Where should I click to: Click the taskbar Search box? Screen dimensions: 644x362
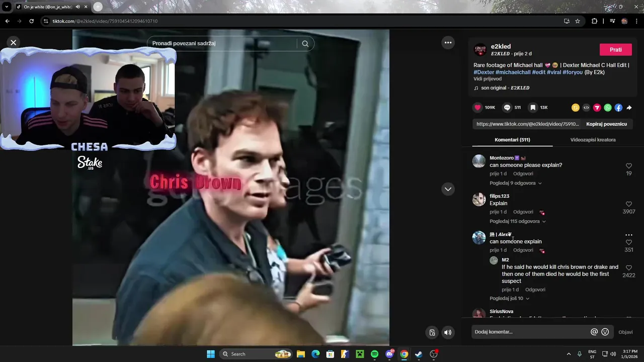[257, 354]
